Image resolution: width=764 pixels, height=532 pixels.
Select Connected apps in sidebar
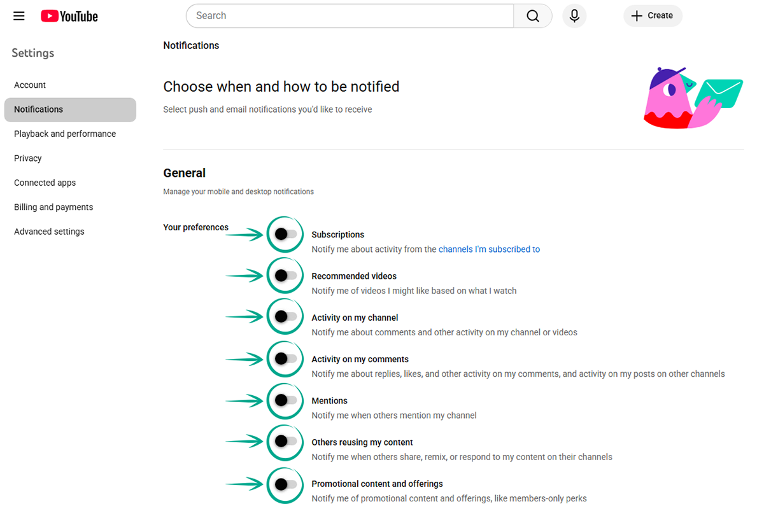click(x=45, y=183)
